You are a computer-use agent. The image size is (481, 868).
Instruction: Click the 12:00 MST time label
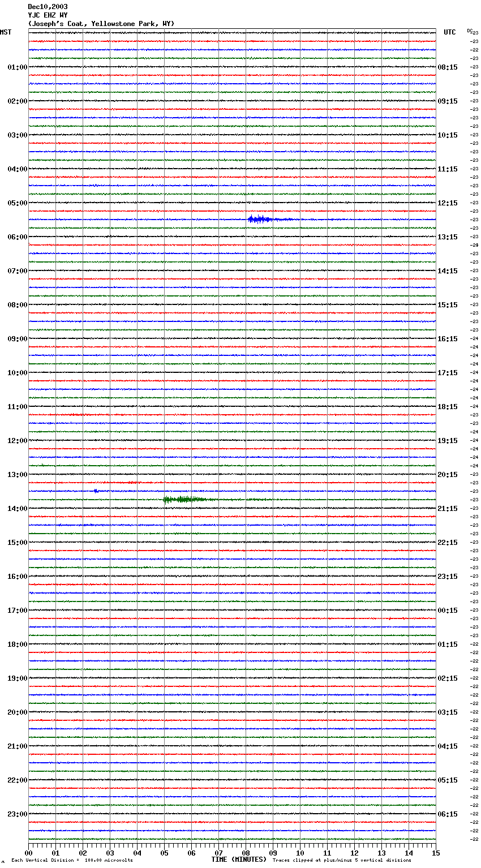click(18, 441)
